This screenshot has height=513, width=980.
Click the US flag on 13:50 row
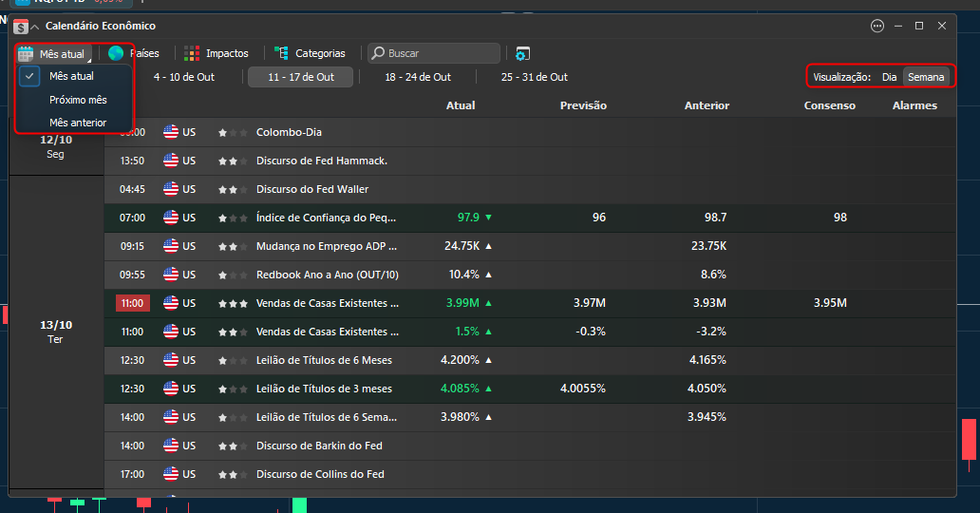pos(171,161)
